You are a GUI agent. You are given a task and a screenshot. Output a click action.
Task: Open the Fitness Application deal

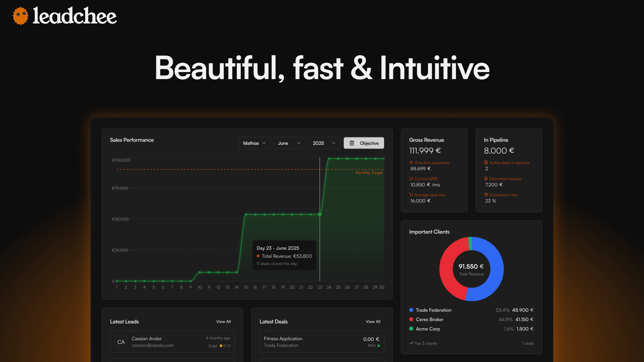pyautogui.click(x=322, y=342)
